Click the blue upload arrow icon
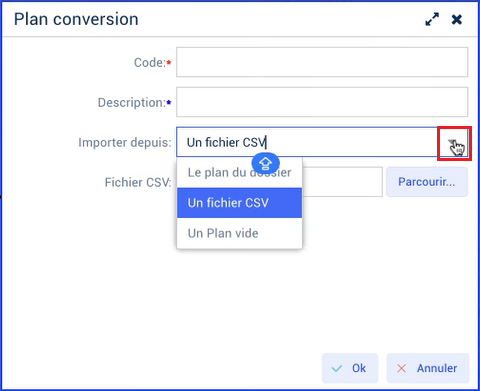 265,163
